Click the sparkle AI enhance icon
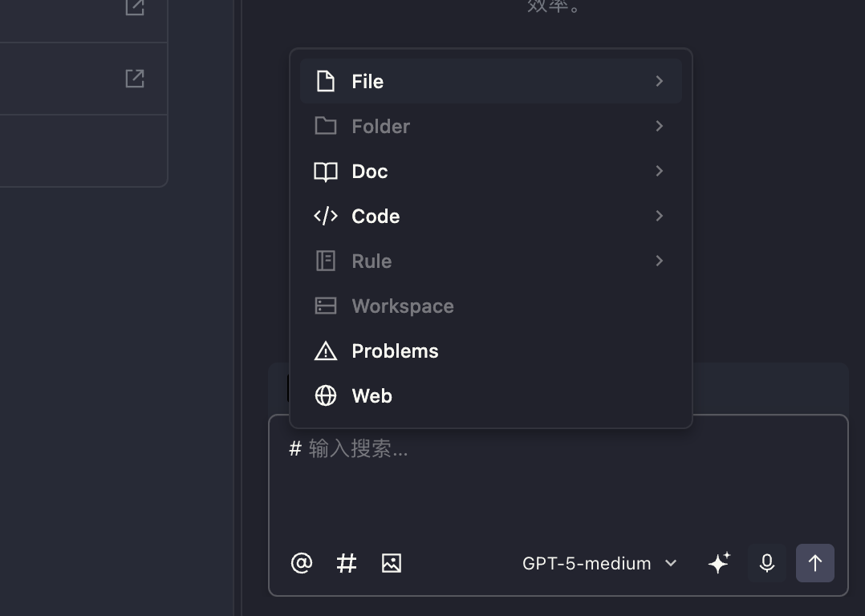The width and height of the screenshot is (865, 616). (x=718, y=563)
